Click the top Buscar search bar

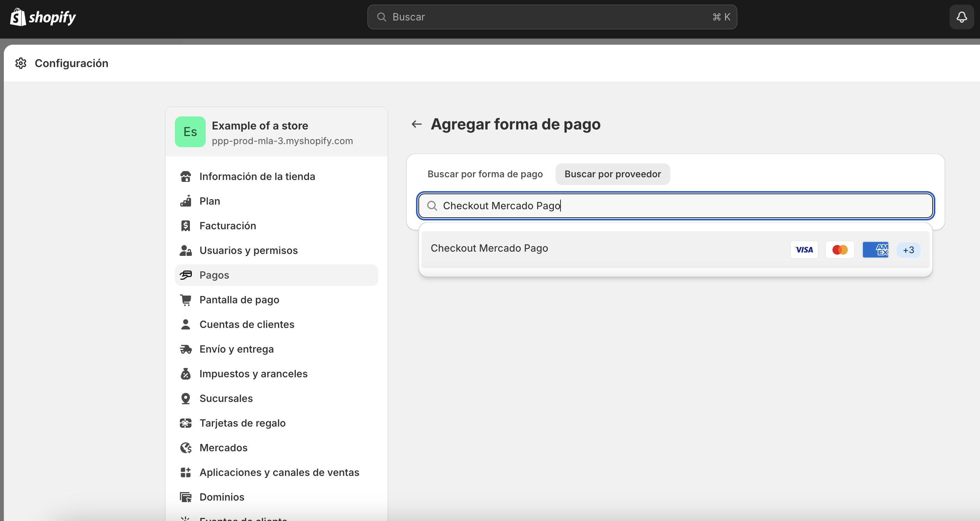552,17
